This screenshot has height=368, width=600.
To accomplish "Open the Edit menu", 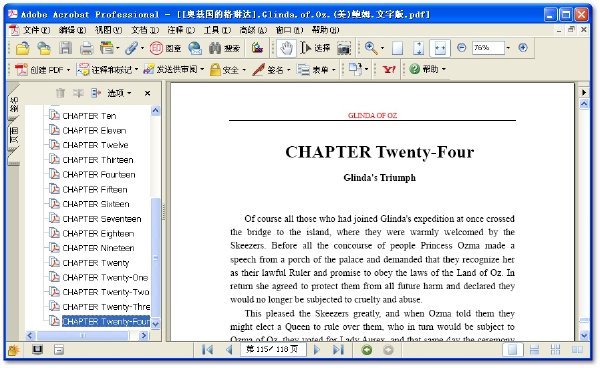I will [72, 30].
